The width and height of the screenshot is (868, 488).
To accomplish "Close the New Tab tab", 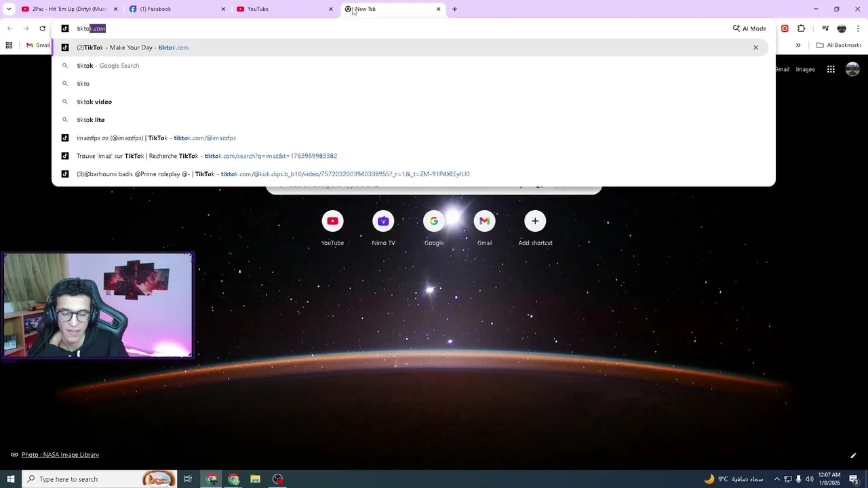I will 438,9.
